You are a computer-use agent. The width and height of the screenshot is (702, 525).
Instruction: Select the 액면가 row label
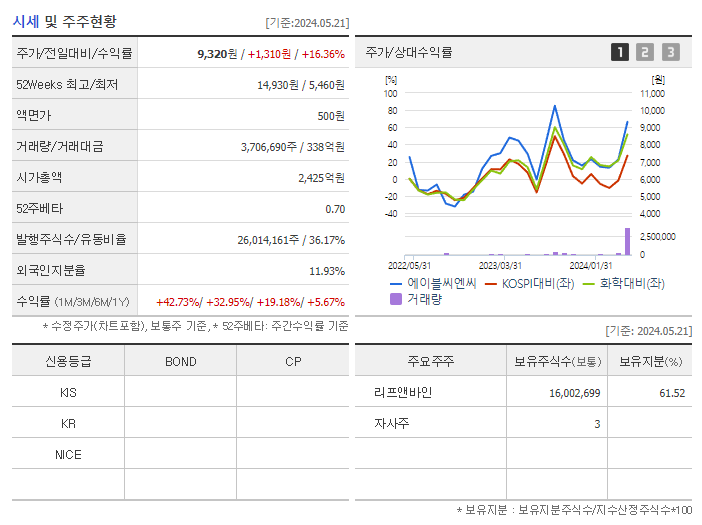(x=34, y=115)
